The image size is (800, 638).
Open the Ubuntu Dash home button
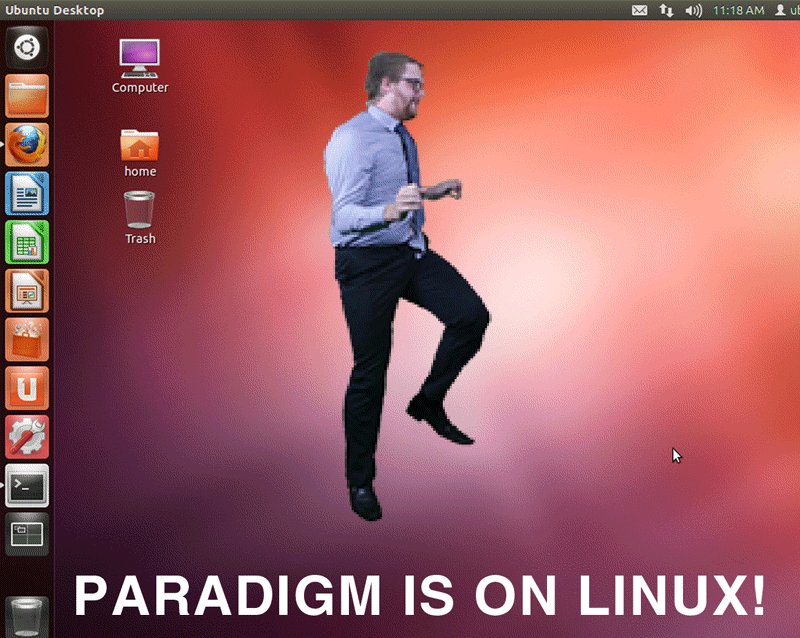tap(27, 48)
